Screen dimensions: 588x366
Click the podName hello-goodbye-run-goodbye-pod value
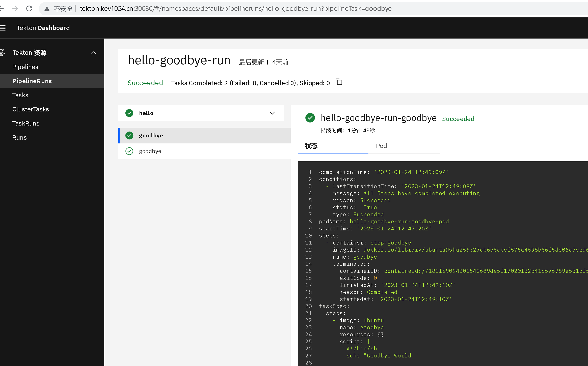[x=399, y=222]
